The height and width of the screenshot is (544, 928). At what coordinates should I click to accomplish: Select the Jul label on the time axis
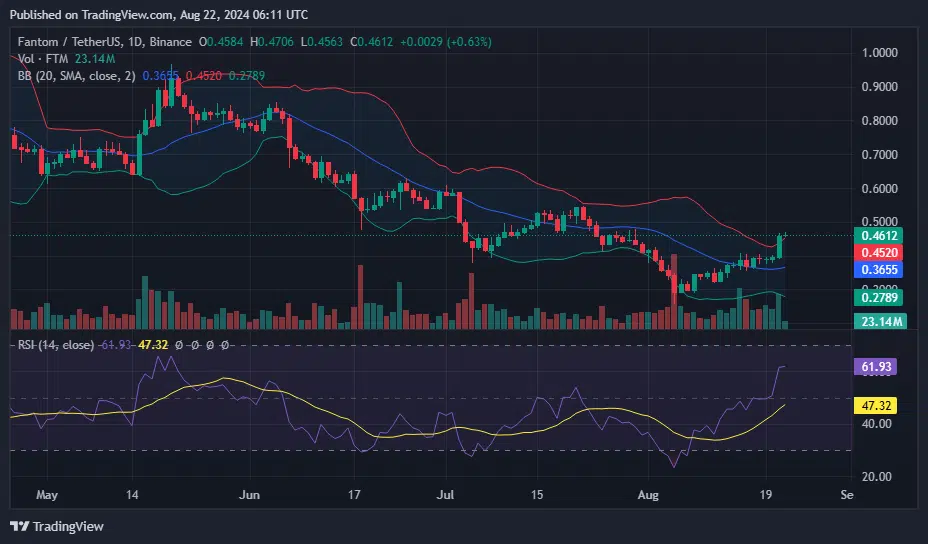444,494
